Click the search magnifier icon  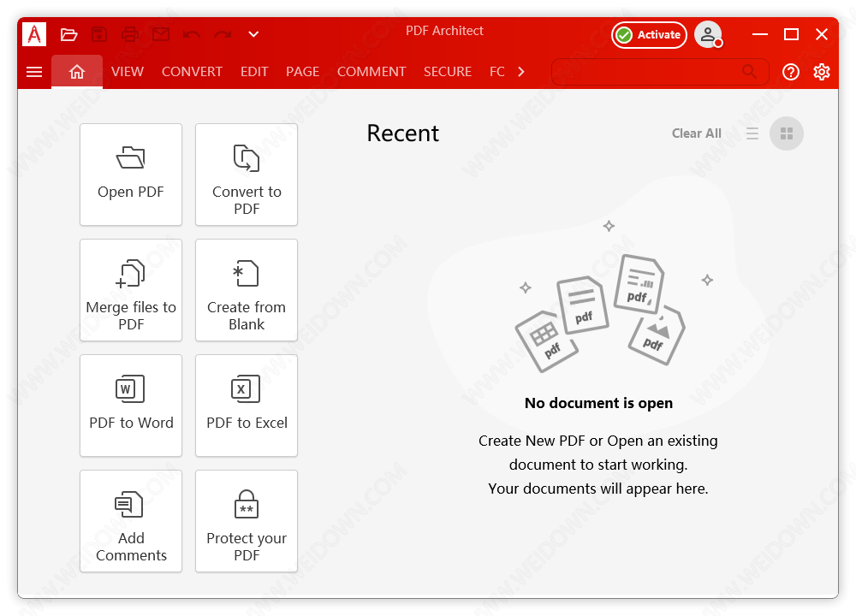point(750,72)
